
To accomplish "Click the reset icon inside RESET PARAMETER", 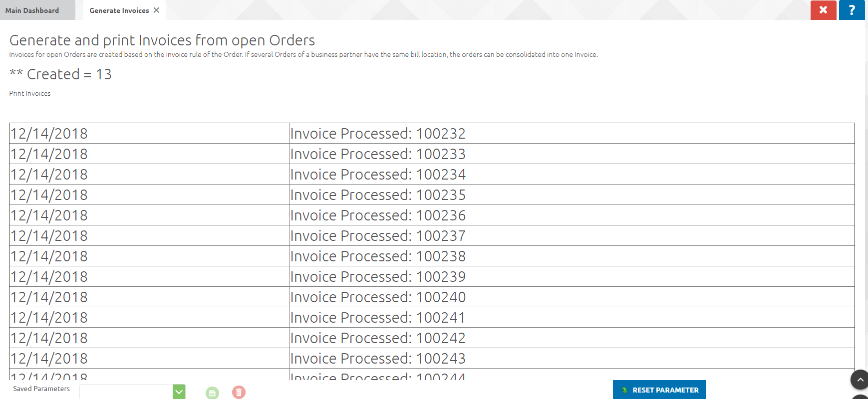I will tap(624, 390).
